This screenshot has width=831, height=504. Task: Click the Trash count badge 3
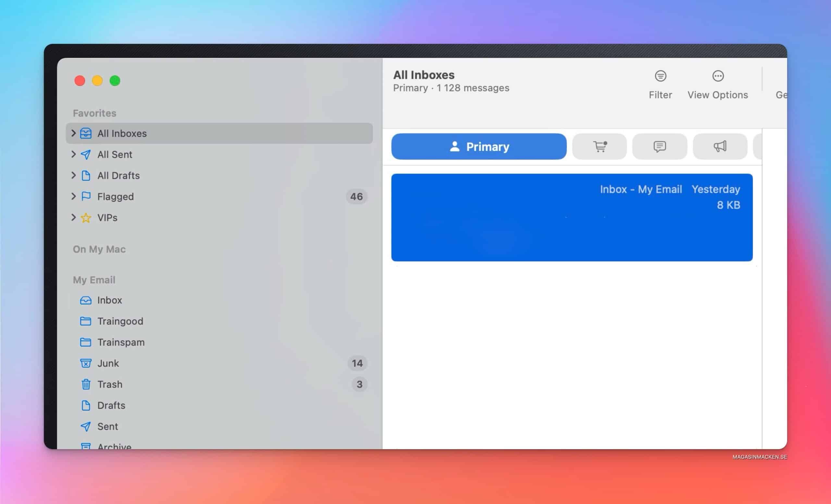point(359,384)
